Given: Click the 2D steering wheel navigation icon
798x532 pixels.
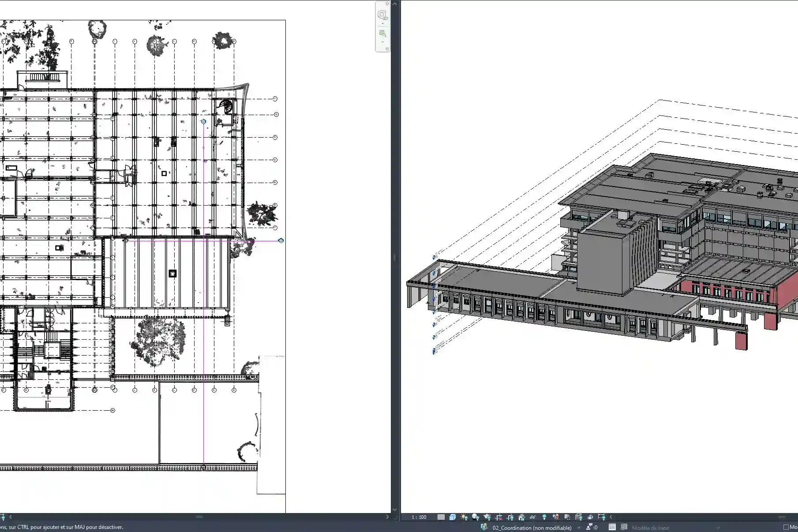Looking at the screenshot, I should coord(382,15).
